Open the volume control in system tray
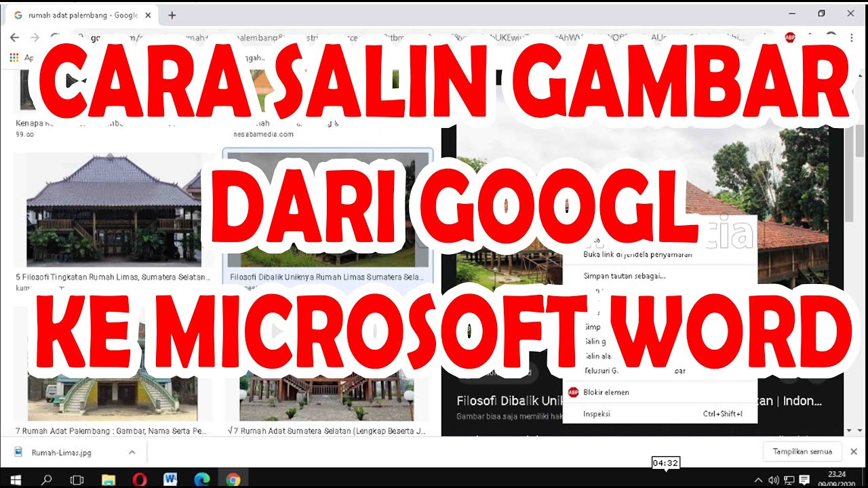 774,481
